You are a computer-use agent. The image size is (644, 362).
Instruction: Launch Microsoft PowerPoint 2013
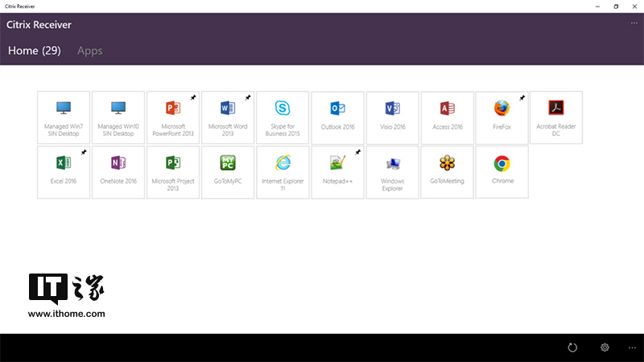coord(173,117)
